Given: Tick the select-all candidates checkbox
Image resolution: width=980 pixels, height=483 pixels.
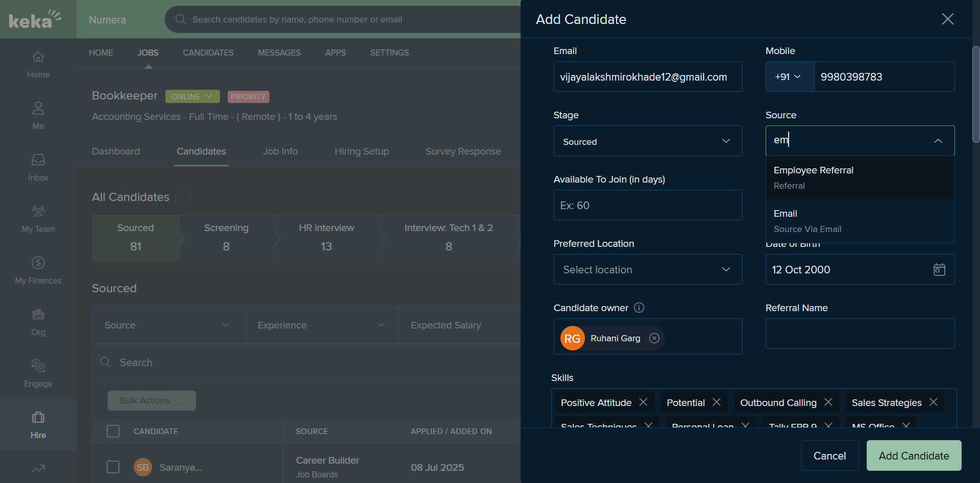Looking at the screenshot, I should coord(113,431).
